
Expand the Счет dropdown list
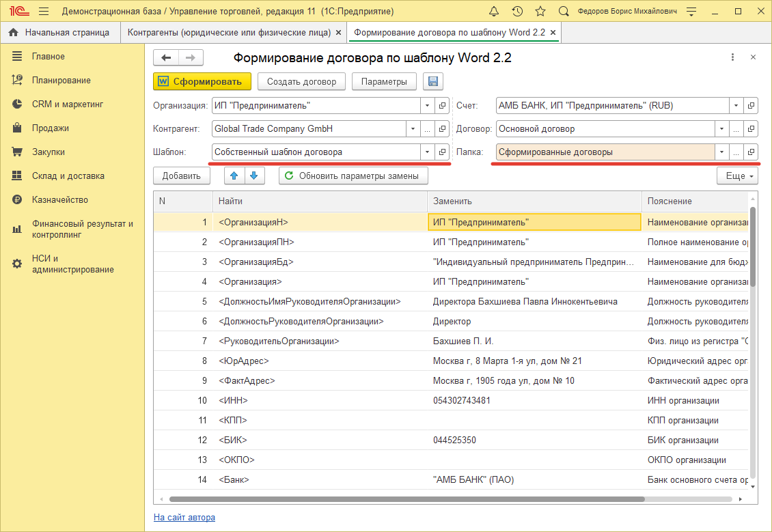(736, 106)
